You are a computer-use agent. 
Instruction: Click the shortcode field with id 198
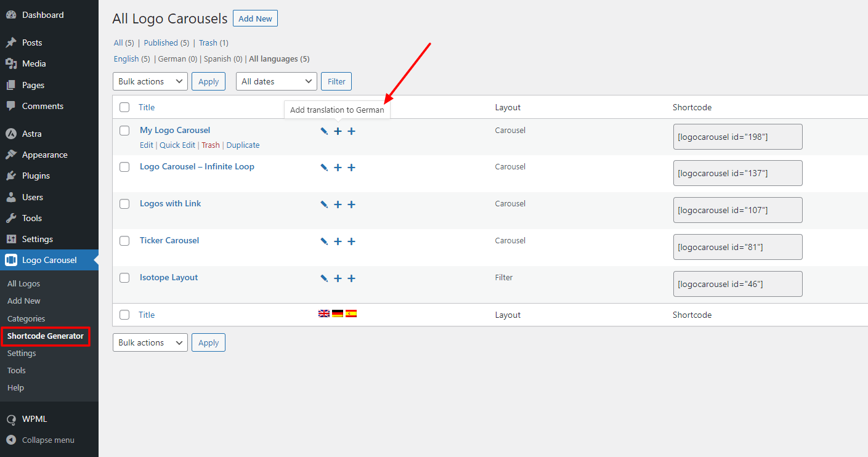[x=737, y=137]
